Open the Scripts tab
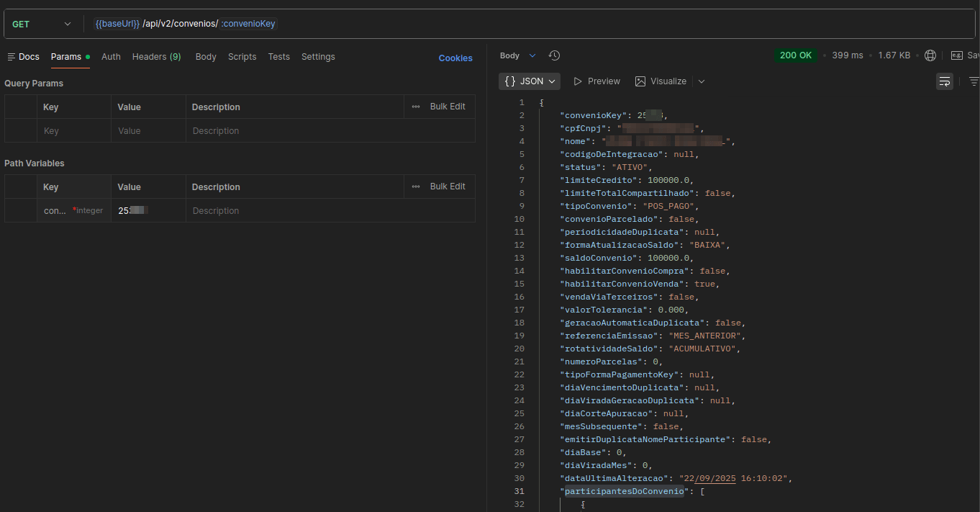 242,57
